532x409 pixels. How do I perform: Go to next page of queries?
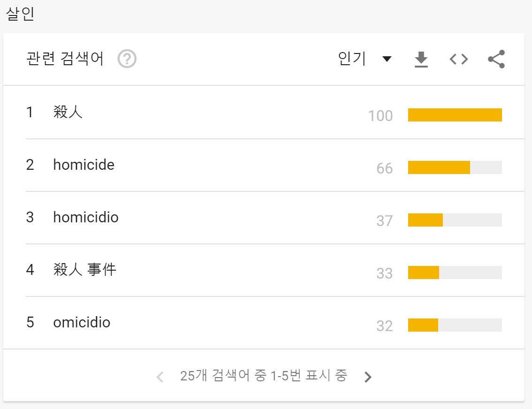[368, 377]
